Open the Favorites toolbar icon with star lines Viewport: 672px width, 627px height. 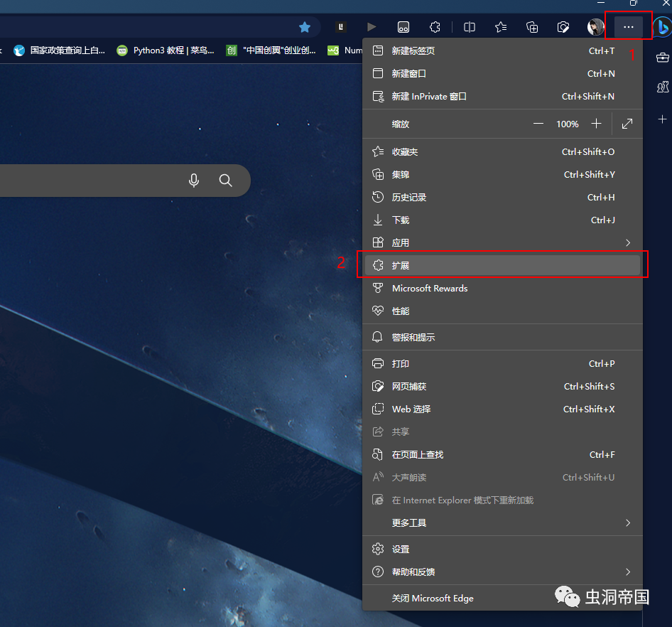[501, 28]
